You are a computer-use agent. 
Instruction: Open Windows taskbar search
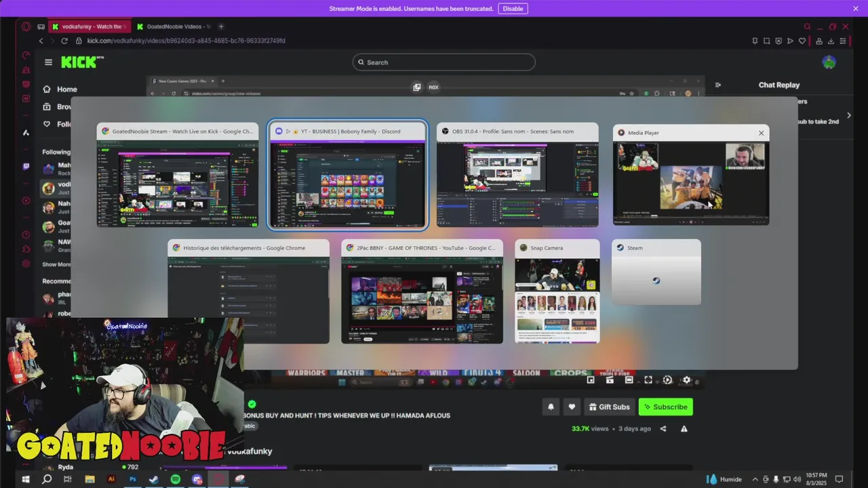click(x=47, y=479)
